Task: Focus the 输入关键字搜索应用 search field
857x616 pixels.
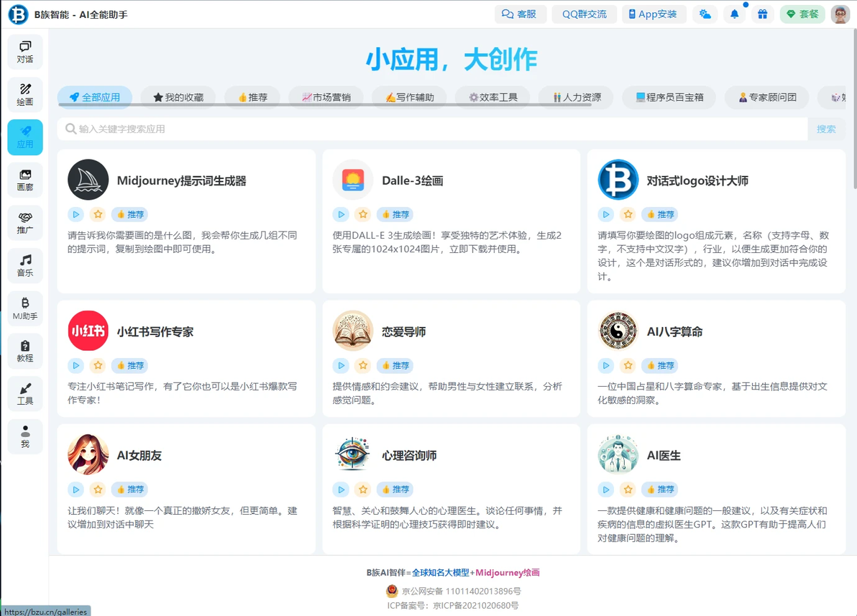Action: [432, 129]
